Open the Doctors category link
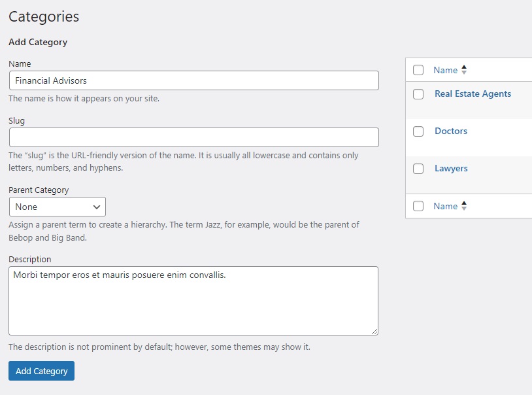The image size is (532, 395). click(x=450, y=131)
